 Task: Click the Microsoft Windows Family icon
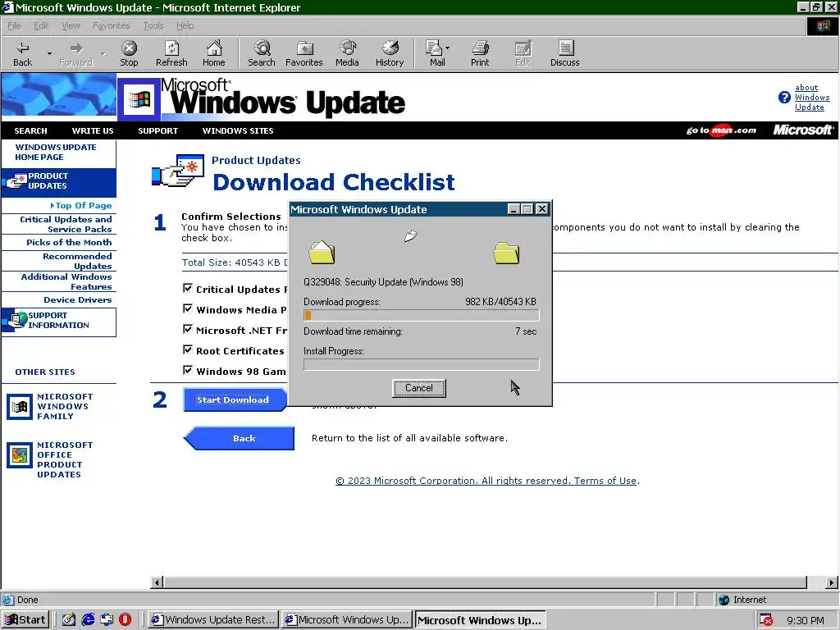click(20, 407)
